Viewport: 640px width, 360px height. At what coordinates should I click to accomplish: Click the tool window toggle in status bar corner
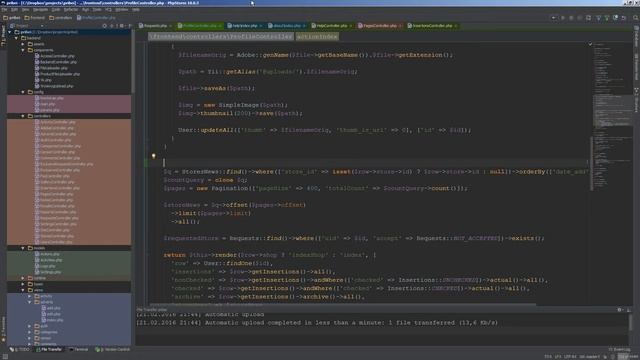[x=4, y=356]
